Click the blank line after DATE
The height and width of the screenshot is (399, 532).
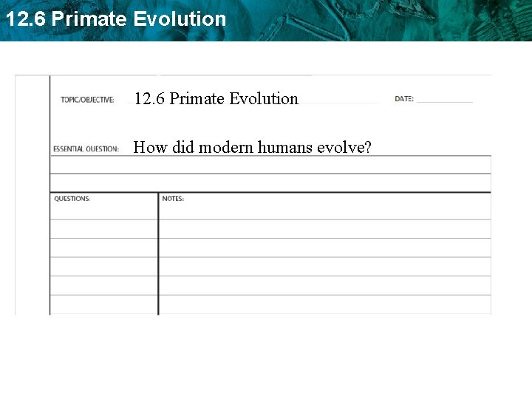(x=445, y=101)
